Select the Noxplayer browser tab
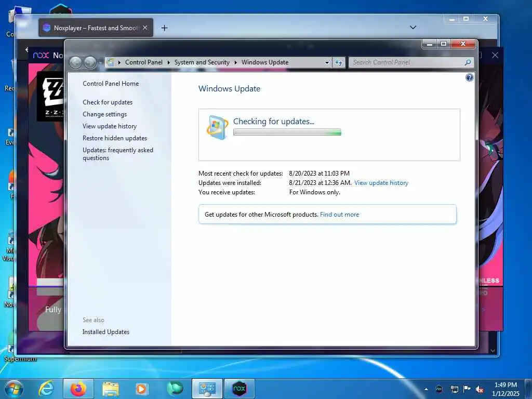The width and height of the screenshot is (532, 399). [x=96, y=28]
